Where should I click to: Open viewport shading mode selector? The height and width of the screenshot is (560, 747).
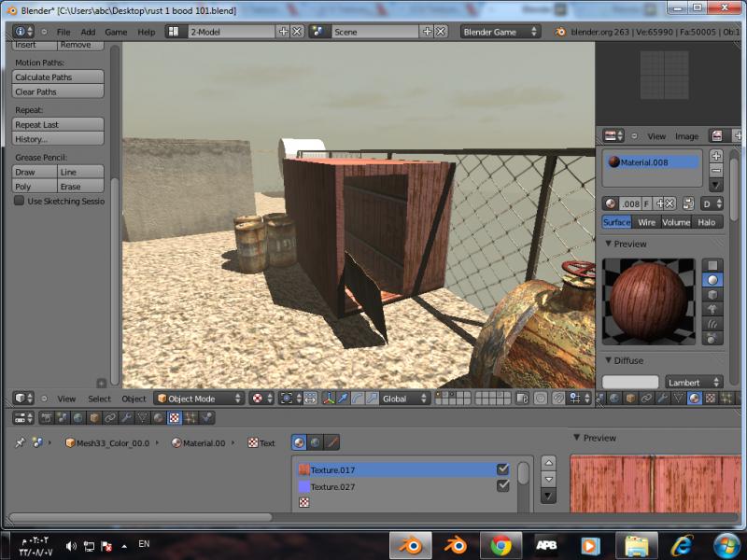262,399
